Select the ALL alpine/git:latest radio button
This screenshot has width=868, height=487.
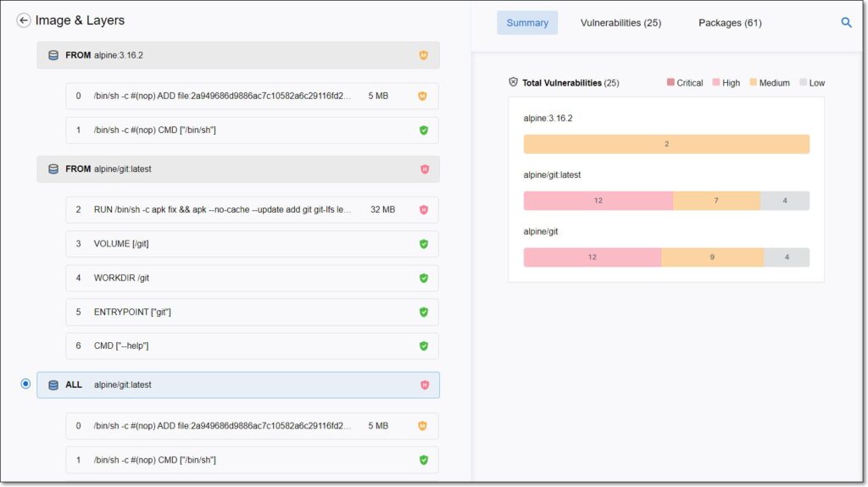[25, 384]
